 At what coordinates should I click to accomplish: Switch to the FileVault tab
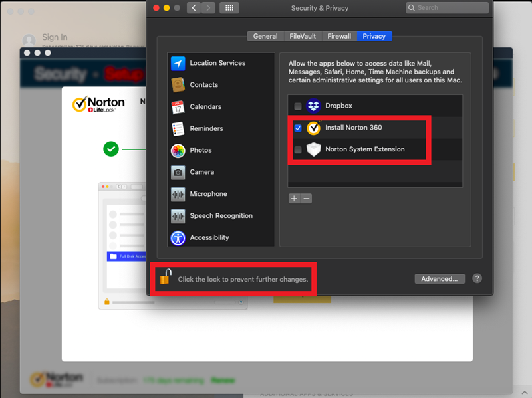tap(303, 36)
